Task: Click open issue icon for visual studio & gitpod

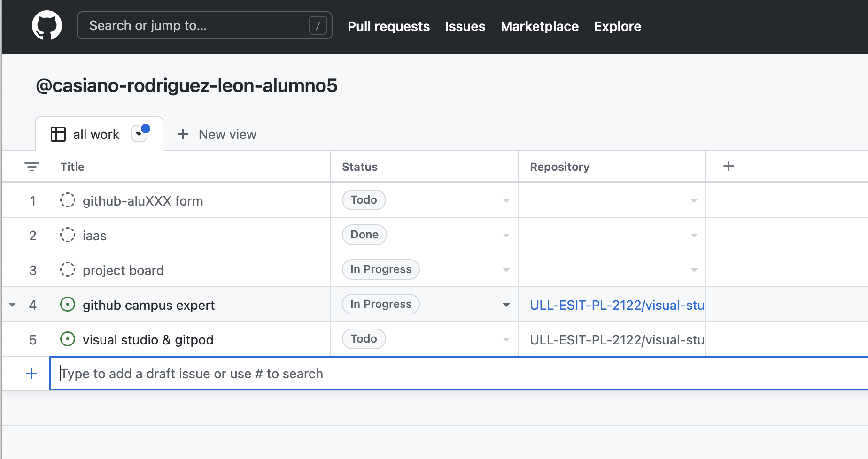Action: pos(68,339)
